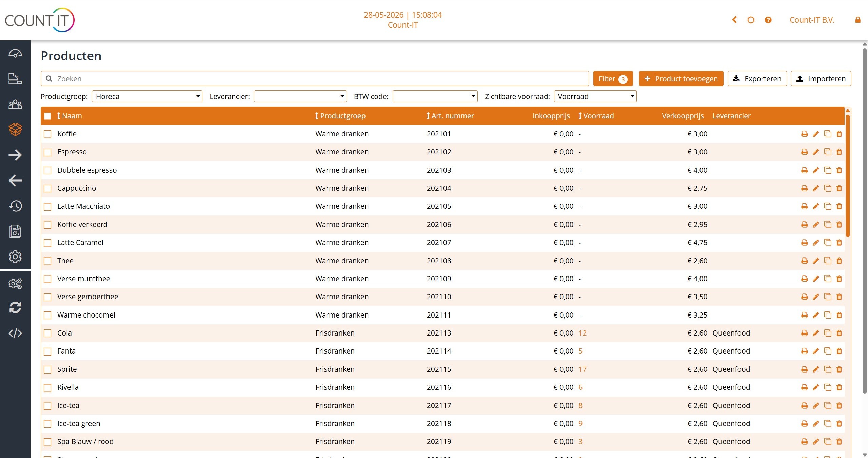Sort table by Voorraad column
The height and width of the screenshot is (458, 868).
[x=596, y=116]
